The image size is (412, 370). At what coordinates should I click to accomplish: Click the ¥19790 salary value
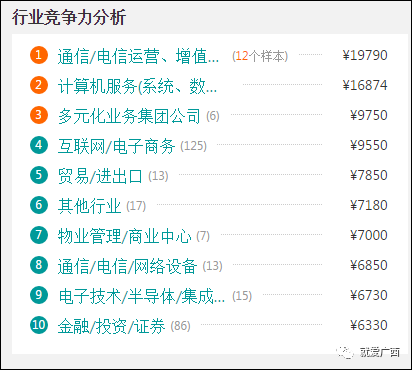pos(365,55)
